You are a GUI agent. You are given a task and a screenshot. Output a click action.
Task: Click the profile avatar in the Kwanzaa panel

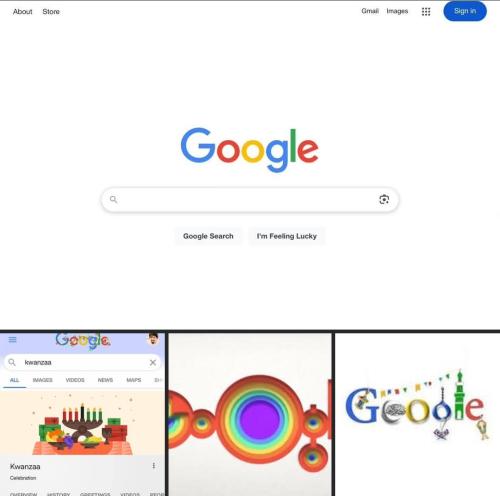[153, 339]
